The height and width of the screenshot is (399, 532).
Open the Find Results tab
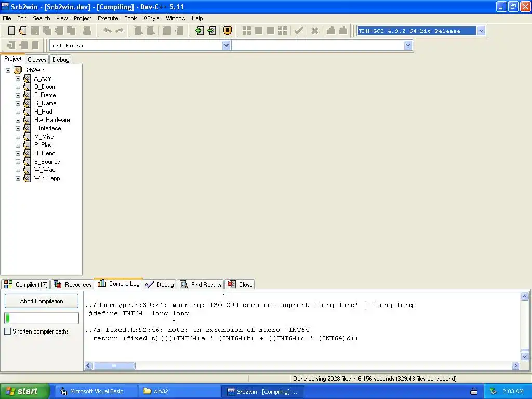pos(201,284)
